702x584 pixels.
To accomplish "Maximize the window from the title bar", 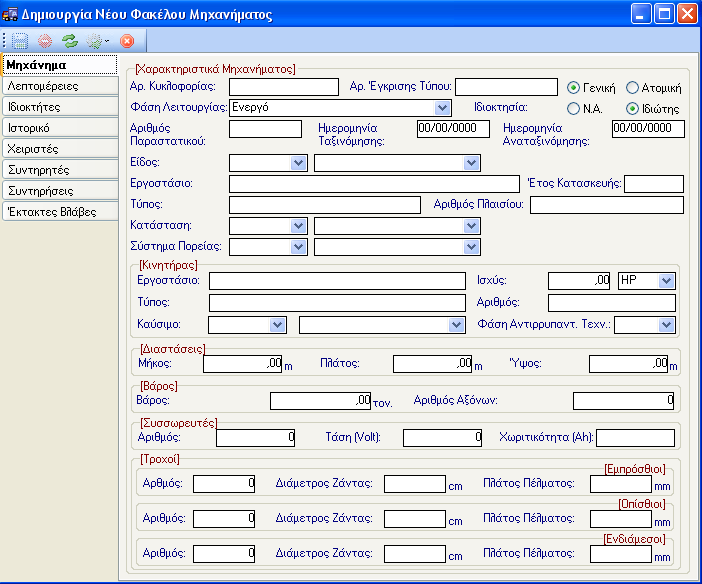I will (664, 14).
